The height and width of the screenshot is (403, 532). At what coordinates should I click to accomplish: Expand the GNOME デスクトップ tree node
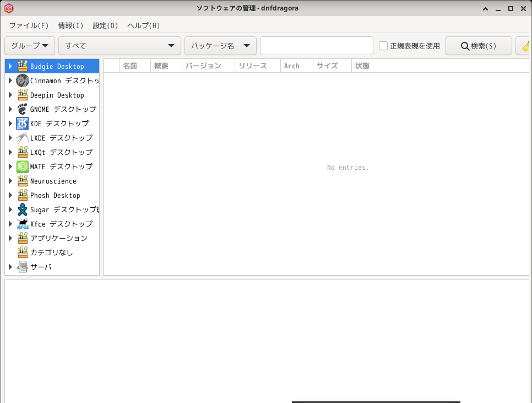coord(10,109)
